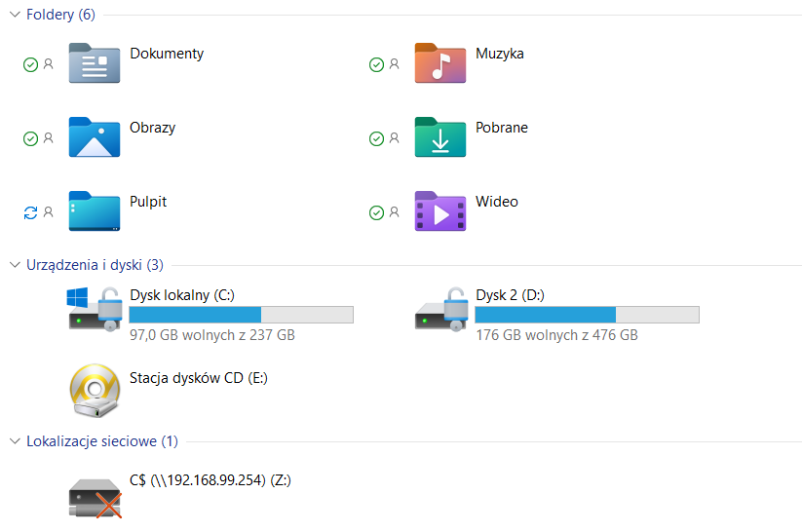Screen dimensions: 802x532
Task: Click the shared person icon beside Muzyka
Action: point(394,64)
